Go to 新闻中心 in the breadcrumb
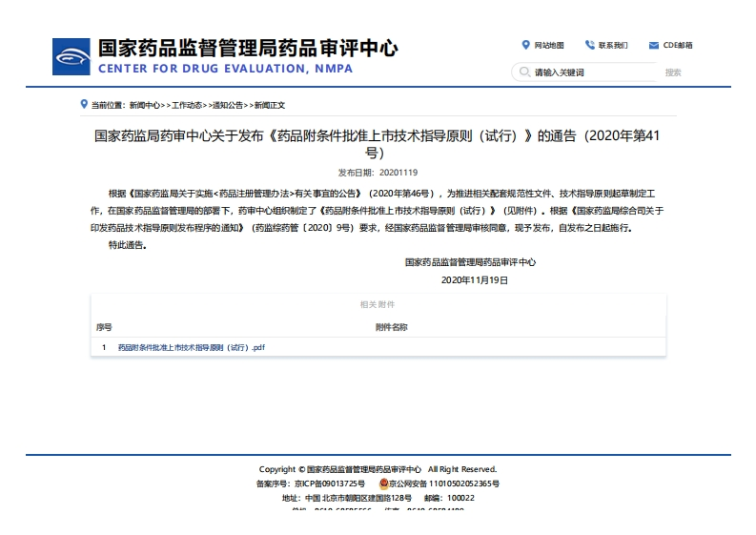This screenshot has width=756, height=535. 144,105
